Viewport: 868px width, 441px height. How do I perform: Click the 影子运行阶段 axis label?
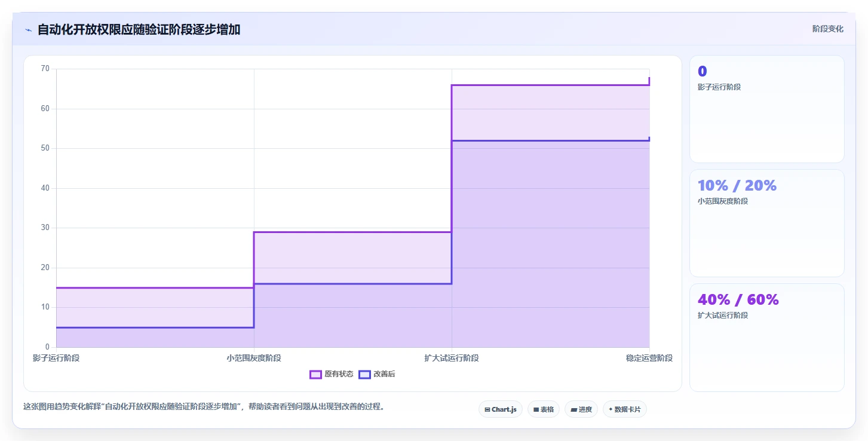click(x=56, y=358)
